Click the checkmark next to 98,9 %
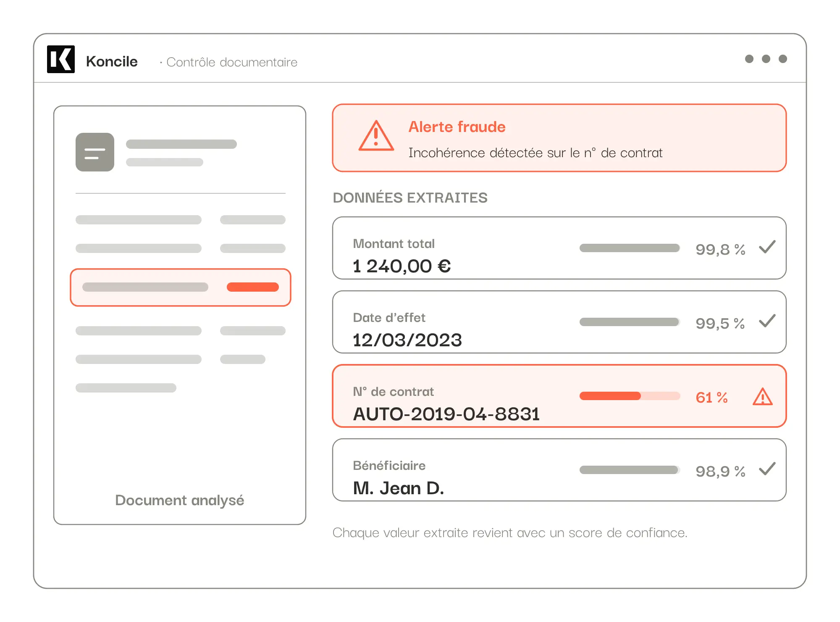The height and width of the screenshot is (622, 840). (x=767, y=469)
